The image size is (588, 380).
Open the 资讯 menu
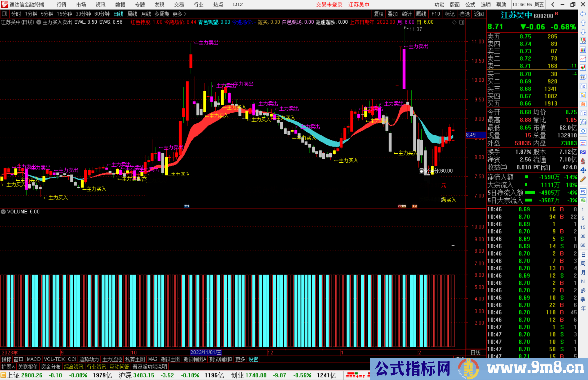pyautogui.click(x=101, y=5)
